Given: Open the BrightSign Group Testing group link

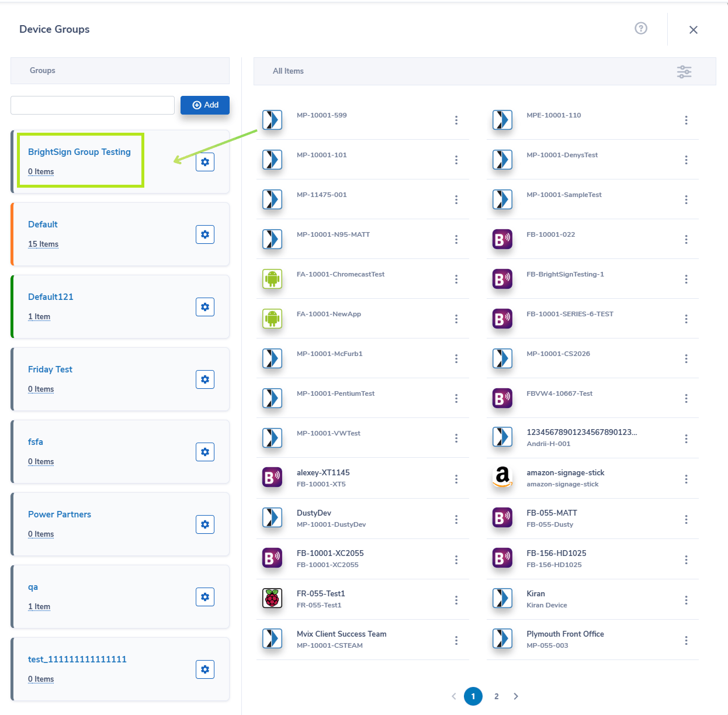Looking at the screenshot, I should point(79,152).
